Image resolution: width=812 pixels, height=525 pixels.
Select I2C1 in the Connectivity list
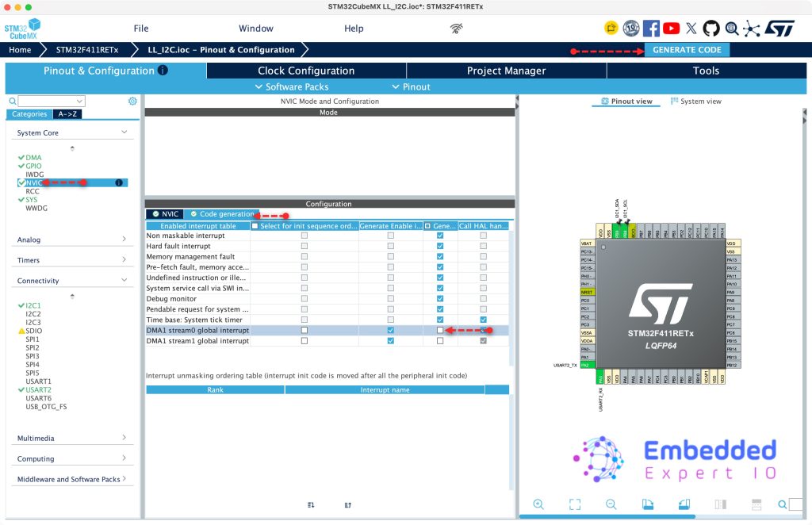[x=33, y=305]
